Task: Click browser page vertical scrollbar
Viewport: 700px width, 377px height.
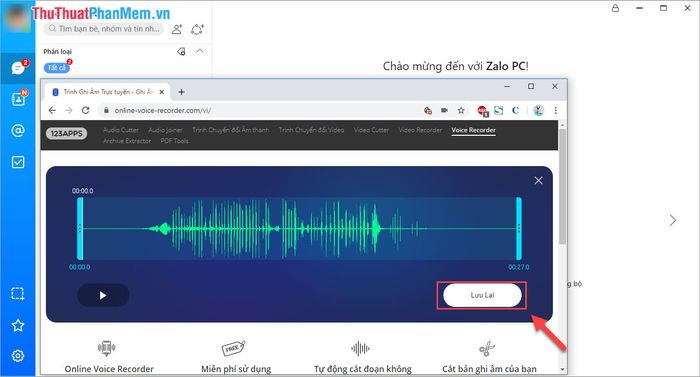Action: click(562, 188)
